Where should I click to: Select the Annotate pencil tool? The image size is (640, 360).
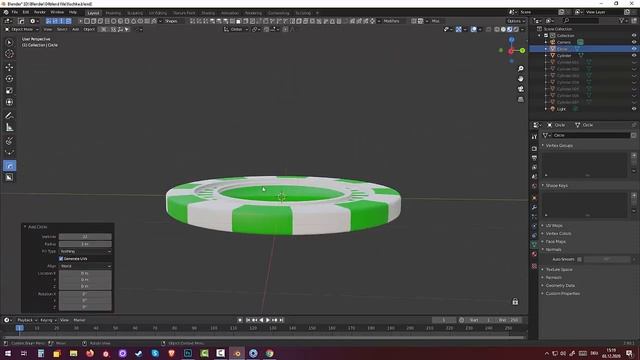pyautogui.click(x=9, y=116)
